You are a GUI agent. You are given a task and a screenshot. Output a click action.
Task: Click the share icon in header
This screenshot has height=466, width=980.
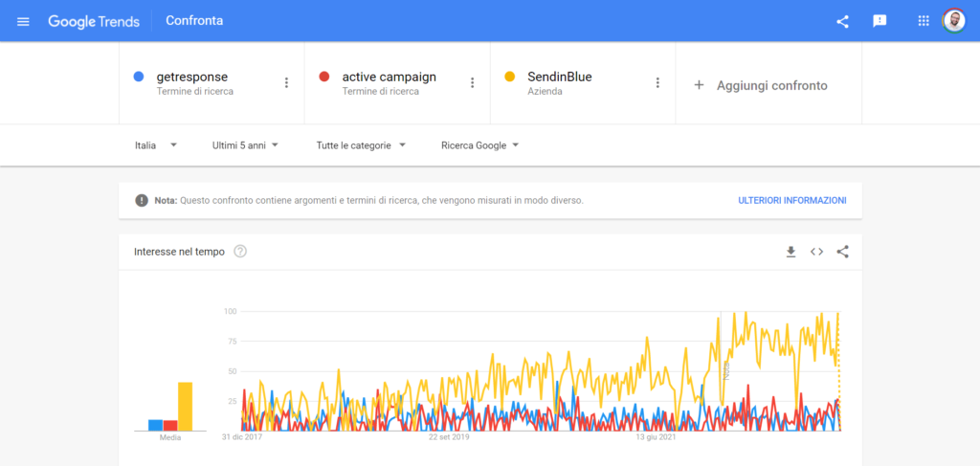point(842,21)
